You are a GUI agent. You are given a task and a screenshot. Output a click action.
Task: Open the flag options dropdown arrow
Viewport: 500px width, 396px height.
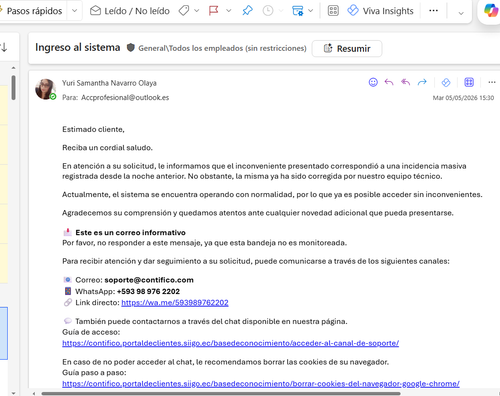pyautogui.click(x=229, y=11)
